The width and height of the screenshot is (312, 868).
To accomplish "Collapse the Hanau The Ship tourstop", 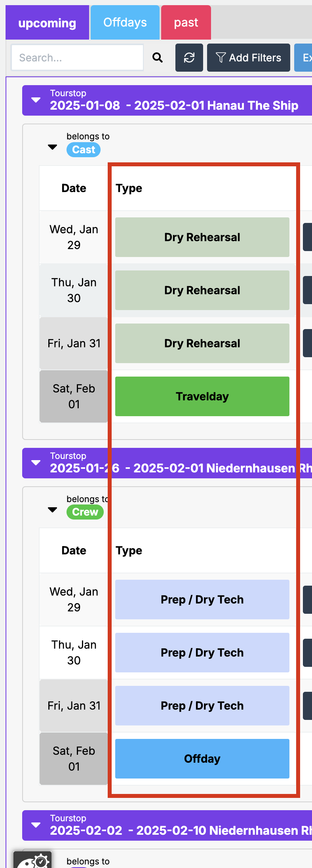I will pos(36,100).
